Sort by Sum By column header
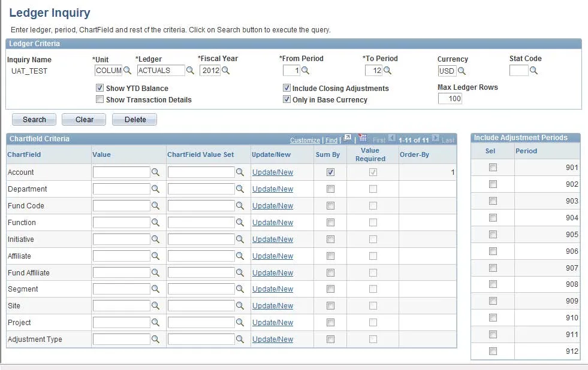 [x=328, y=154]
